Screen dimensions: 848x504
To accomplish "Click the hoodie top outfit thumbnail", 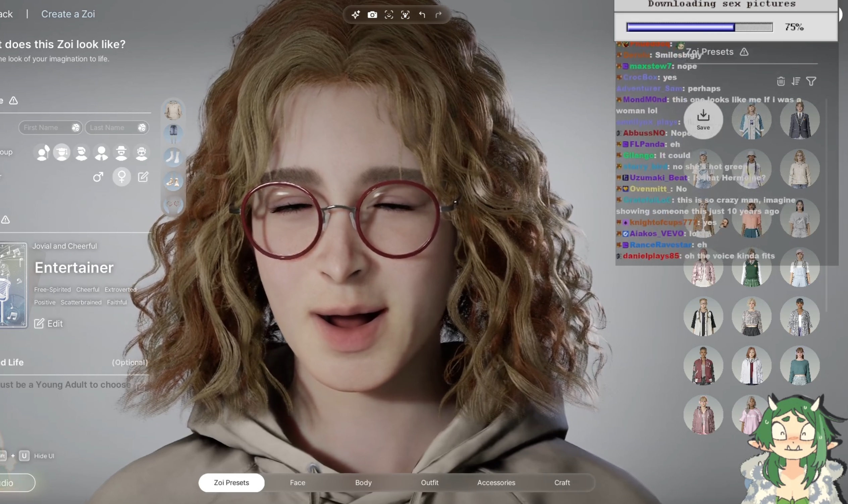I will tap(173, 110).
